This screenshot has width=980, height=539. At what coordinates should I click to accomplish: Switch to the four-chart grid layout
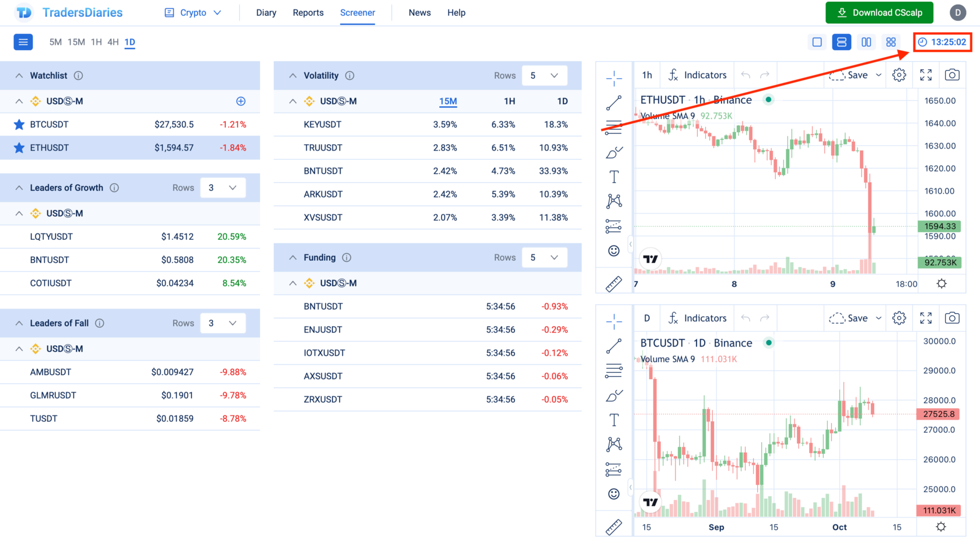coord(891,42)
